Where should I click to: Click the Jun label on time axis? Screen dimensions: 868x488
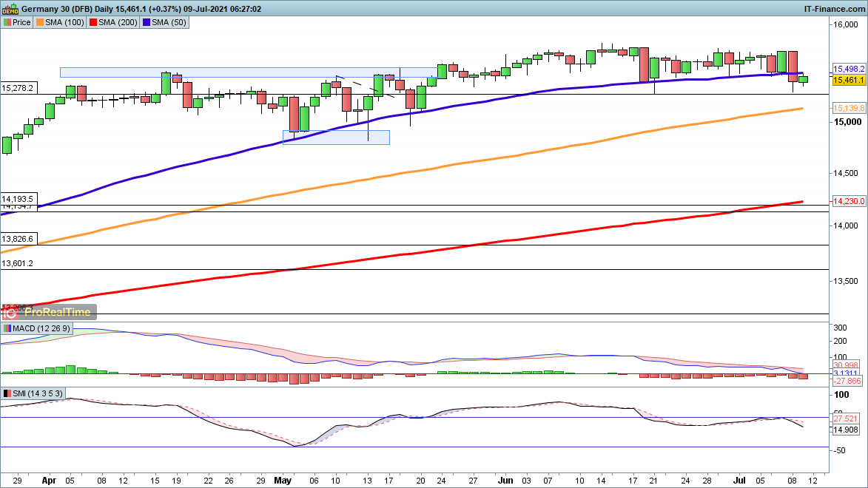pos(505,479)
